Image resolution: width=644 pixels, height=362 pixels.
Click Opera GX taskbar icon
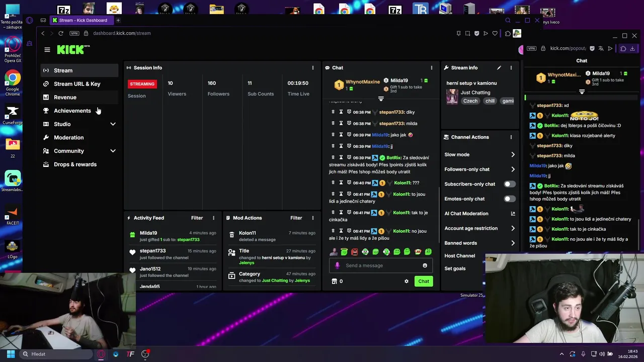[101, 354]
